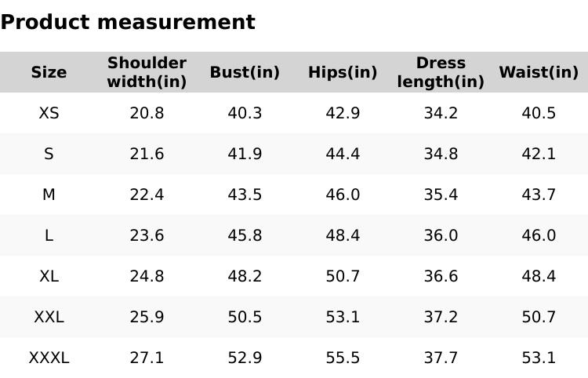The width and height of the screenshot is (588, 378).
Task: Click the XS shoulder width value 20.8
Action: click(x=147, y=113)
